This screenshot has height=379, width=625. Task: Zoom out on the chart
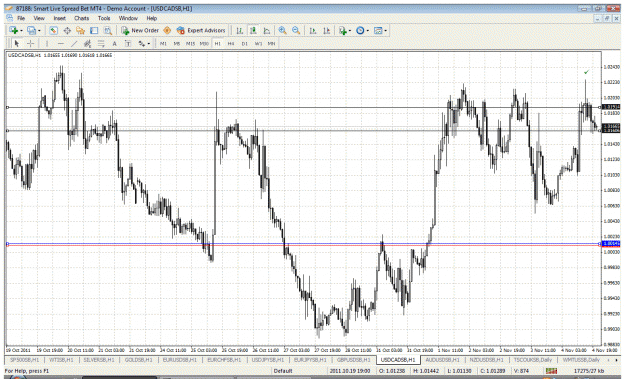296,30
